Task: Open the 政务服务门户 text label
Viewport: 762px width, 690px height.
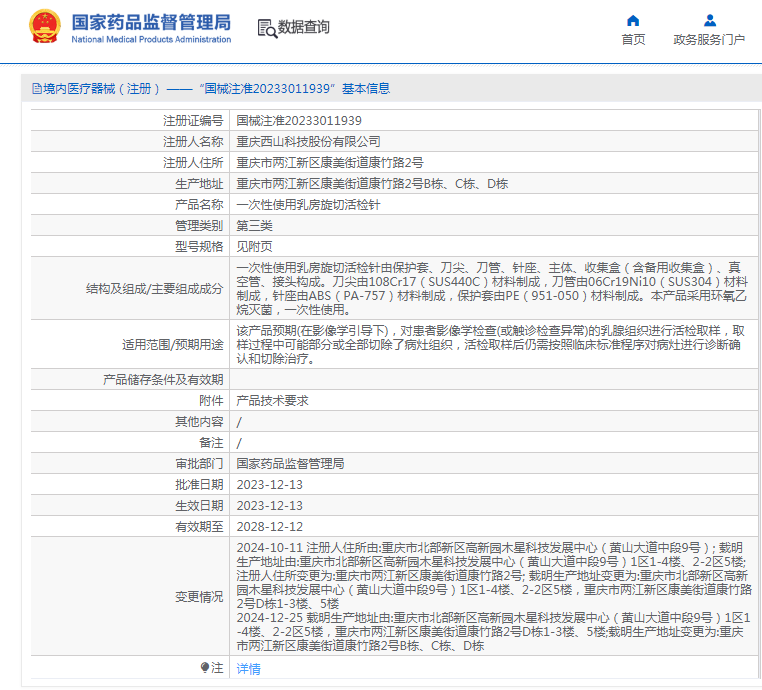Action: [709, 40]
